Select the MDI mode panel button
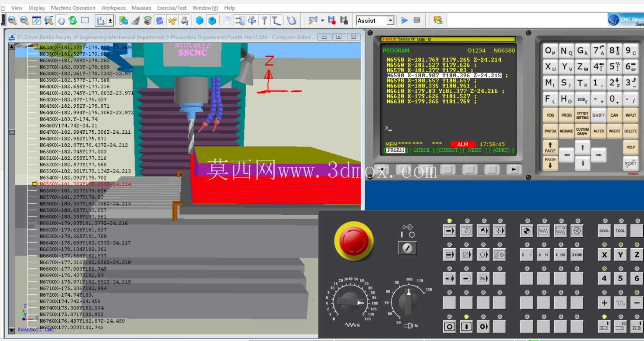This screenshot has width=644, height=341. click(x=483, y=231)
